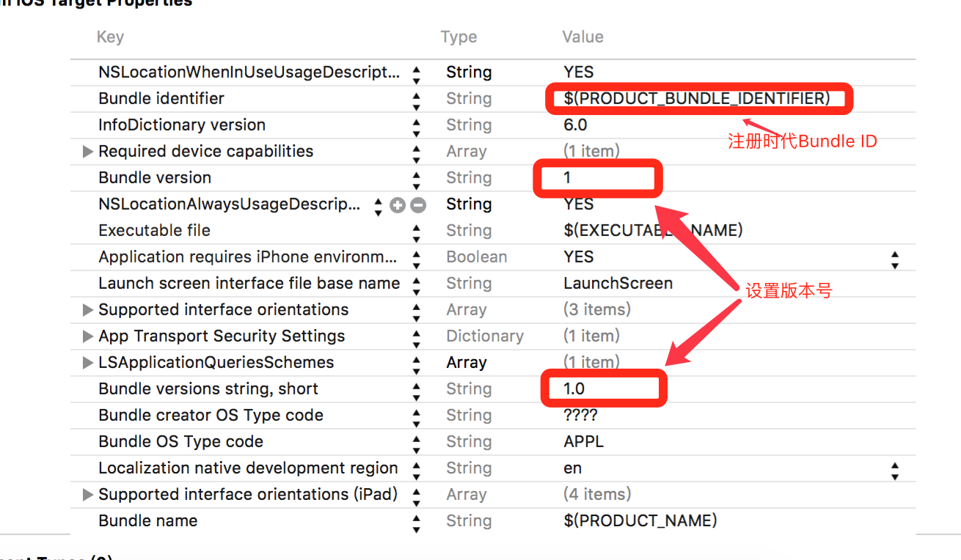961x560 pixels.
Task: Click the minus icon on NSLocationAlwaysUsageDescription row
Action: 418,205
